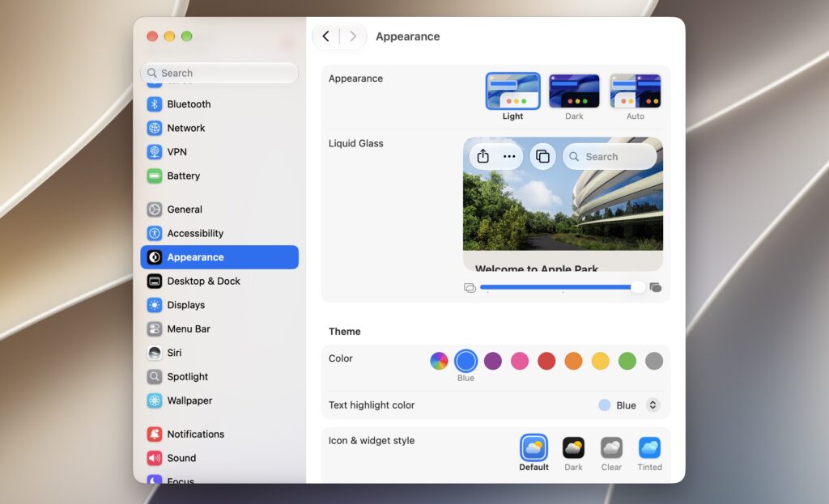Select the VPN icon in sidebar
829x504 pixels.
(155, 151)
